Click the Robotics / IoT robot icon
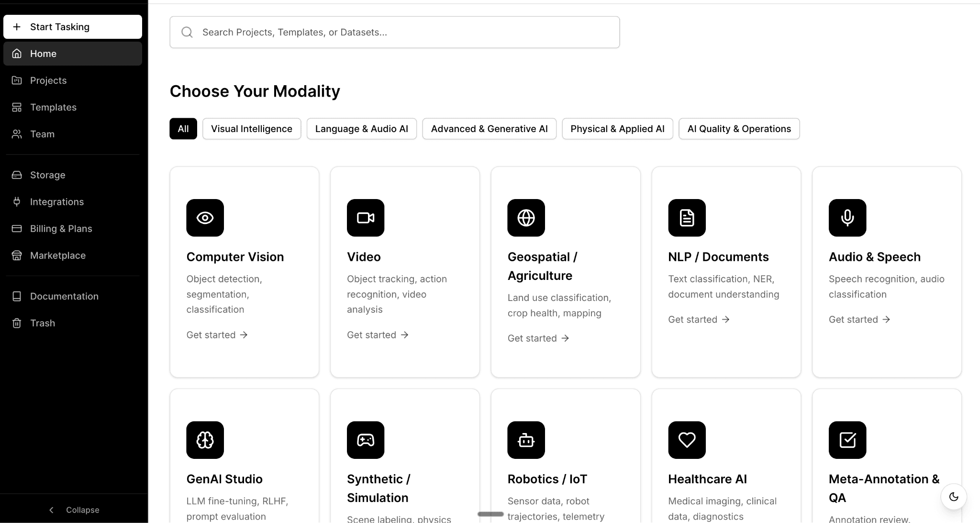The image size is (980, 523). 526,440
